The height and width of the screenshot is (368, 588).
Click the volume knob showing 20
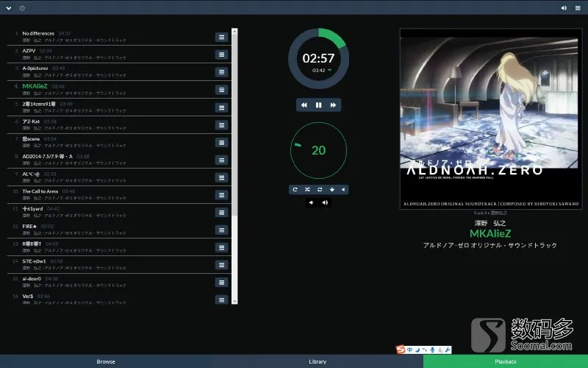(x=318, y=150)
